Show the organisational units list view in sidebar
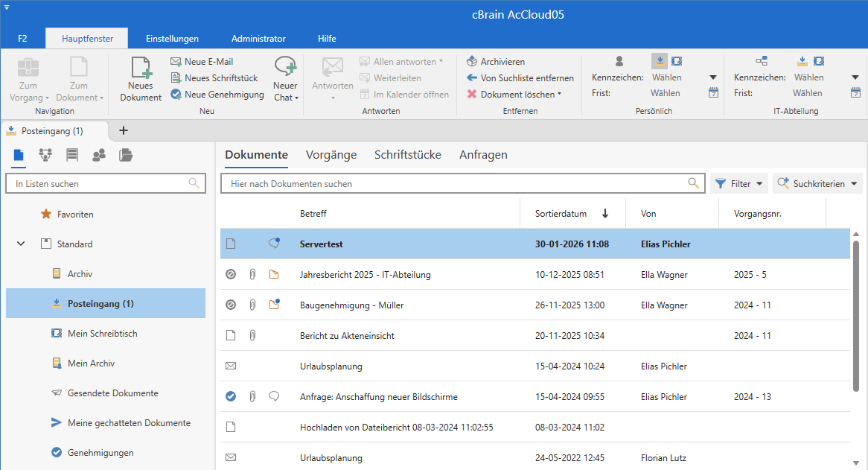 (45, 155)
